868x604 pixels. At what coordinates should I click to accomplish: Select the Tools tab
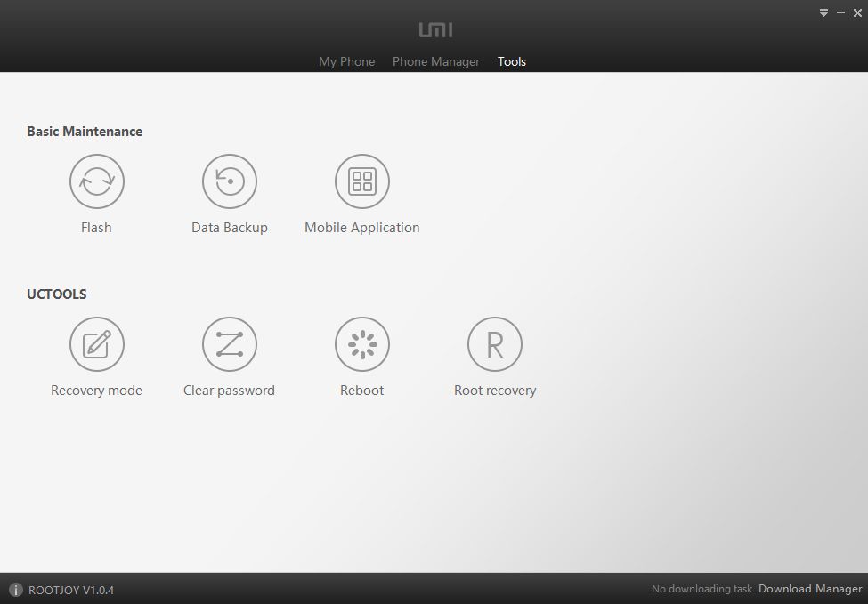511,61
